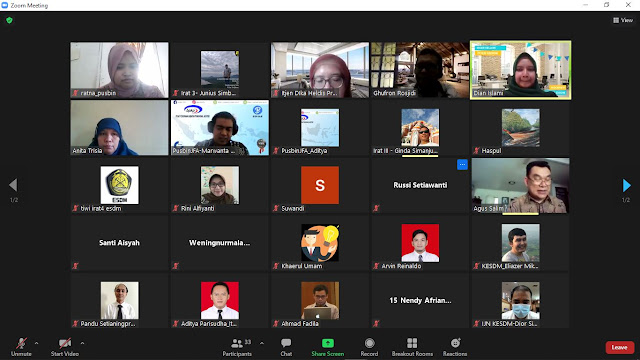
Task: Click muted mic icon on Pandu Setianingpr tile
Action: coord(76,324)
